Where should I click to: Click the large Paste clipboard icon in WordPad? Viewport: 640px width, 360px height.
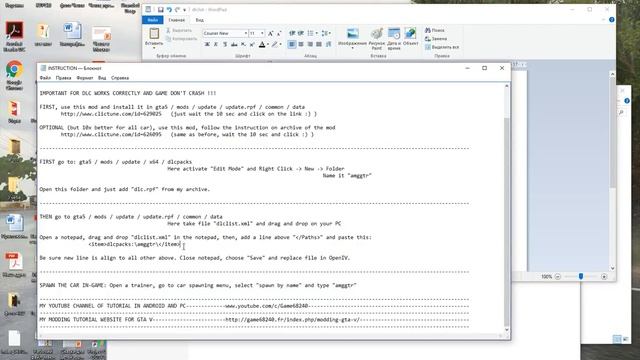[x=154, y=33]
